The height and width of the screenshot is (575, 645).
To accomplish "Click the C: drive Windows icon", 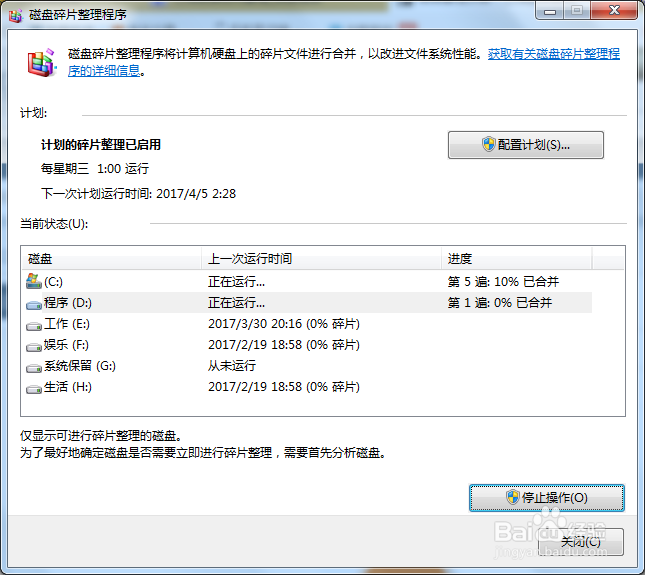I will point(33,281).
